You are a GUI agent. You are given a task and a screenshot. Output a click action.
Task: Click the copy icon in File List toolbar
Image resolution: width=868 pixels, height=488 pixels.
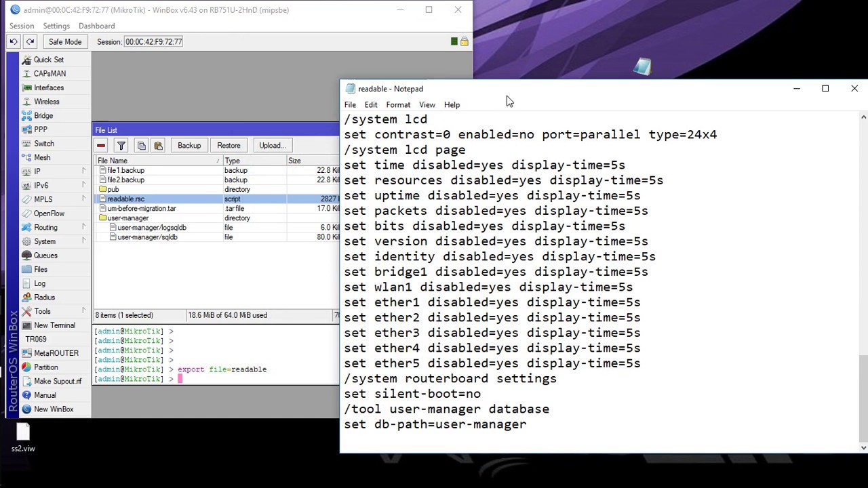(141, 145)
